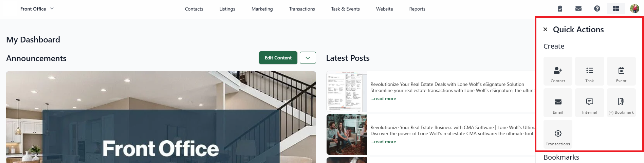Open dropdown arrow next to Edit Content
644x163 pixels.
(x=308, y=58)
